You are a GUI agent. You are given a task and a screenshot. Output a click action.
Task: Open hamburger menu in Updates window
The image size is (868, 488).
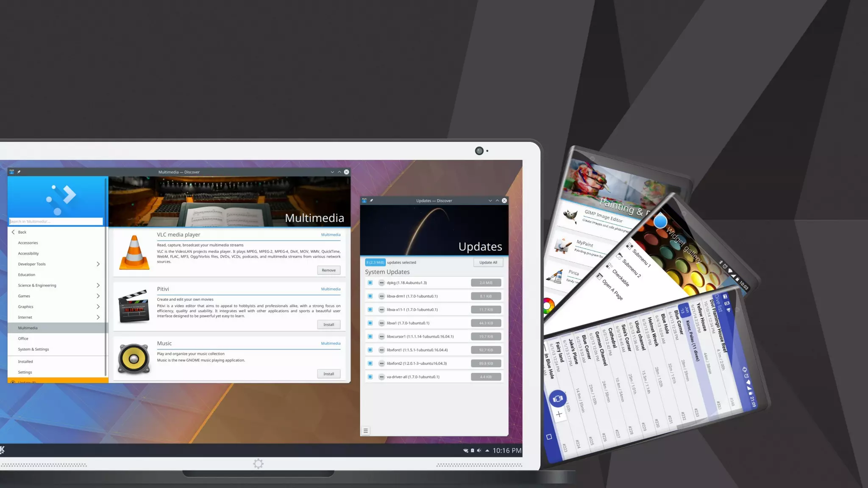(x=366, y=431)
